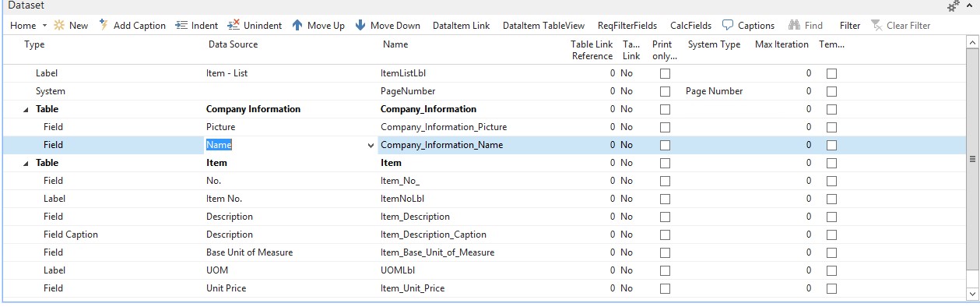Click DataItem TableView button
Viewport: 980px width, 307px height.
pyautogui.click(x=543, y=26)
